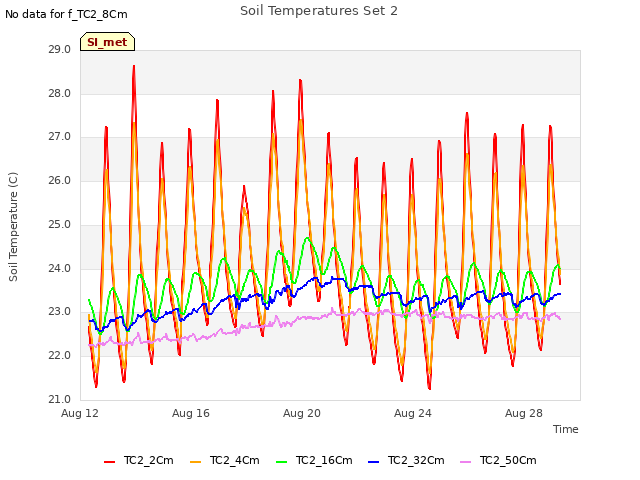Click the 26.0 y-axis tick label
This screenshot has height=480, width=640.
(x=60, y=180)
